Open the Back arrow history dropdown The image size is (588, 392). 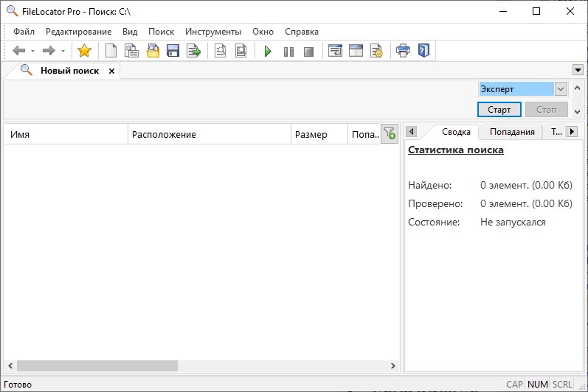coord(32,51)
